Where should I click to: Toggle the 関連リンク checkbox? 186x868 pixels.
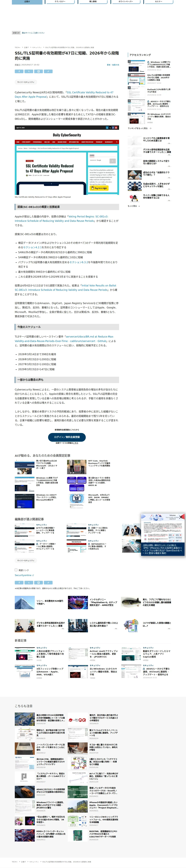16,570
